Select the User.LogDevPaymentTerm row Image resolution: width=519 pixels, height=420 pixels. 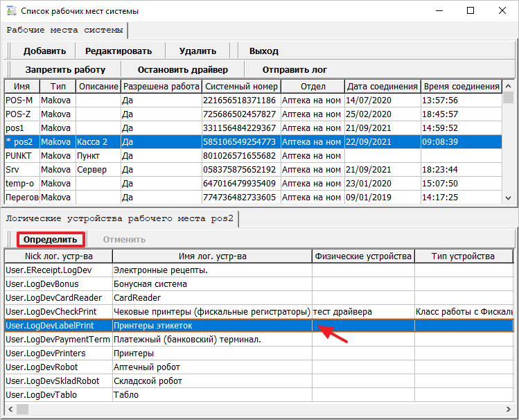(57, 339)
